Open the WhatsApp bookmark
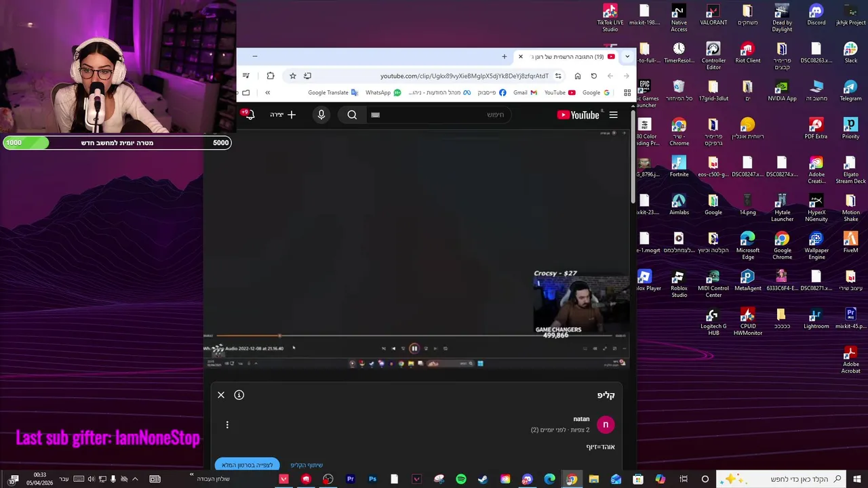The image size is (868, 488). click(x=383, y=93)
